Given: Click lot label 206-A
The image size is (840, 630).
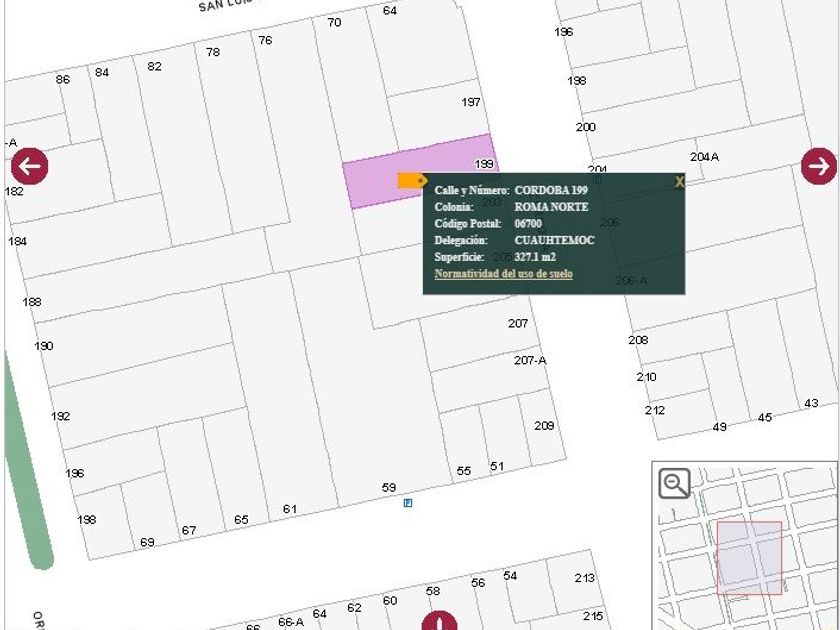Looking at the screenshot, I should coord(632,280).
